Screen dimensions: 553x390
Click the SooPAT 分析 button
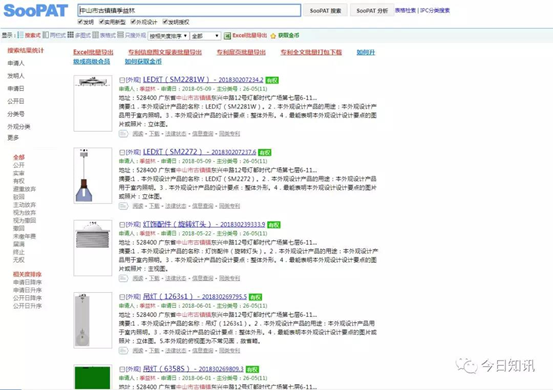[372, 11]
